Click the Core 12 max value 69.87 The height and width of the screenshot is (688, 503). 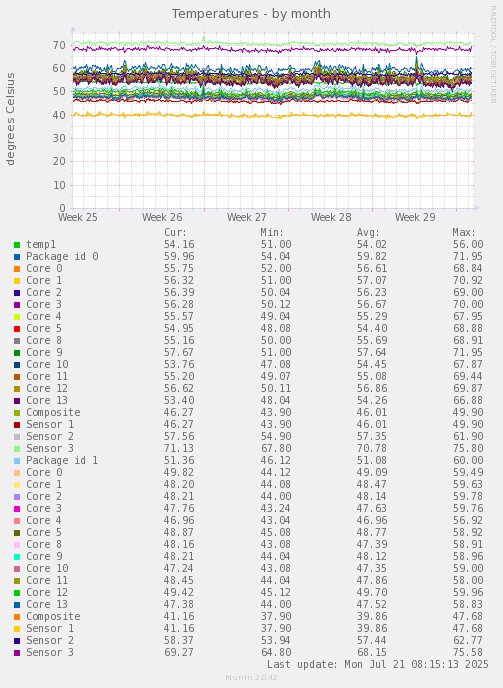click(x=468, y=388)
